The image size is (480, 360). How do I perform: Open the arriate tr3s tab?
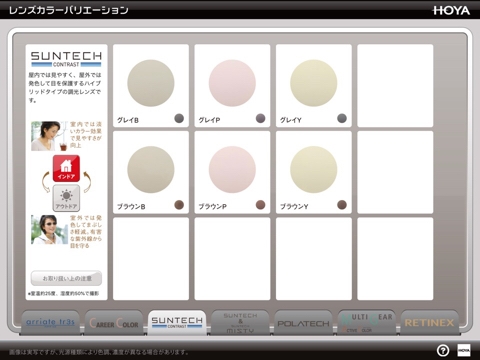coord(50,323)
